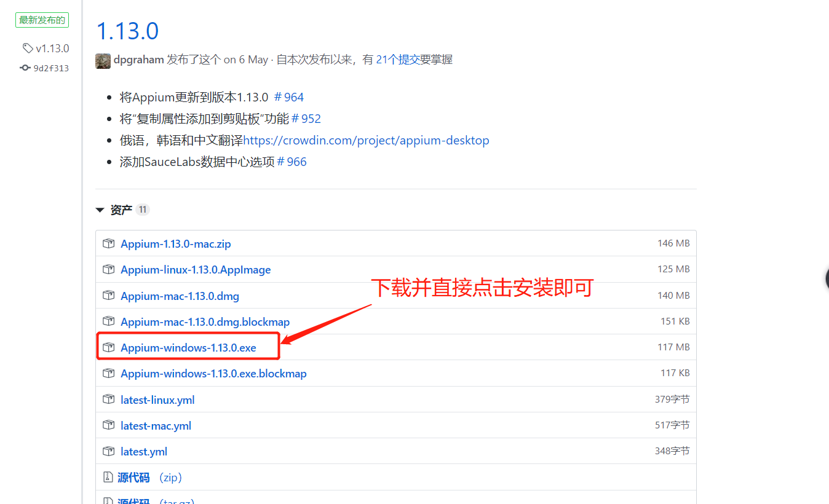The image size is (829, 504).
Task: Download latest-linux.yml
Action: click(x=157, y=400)
